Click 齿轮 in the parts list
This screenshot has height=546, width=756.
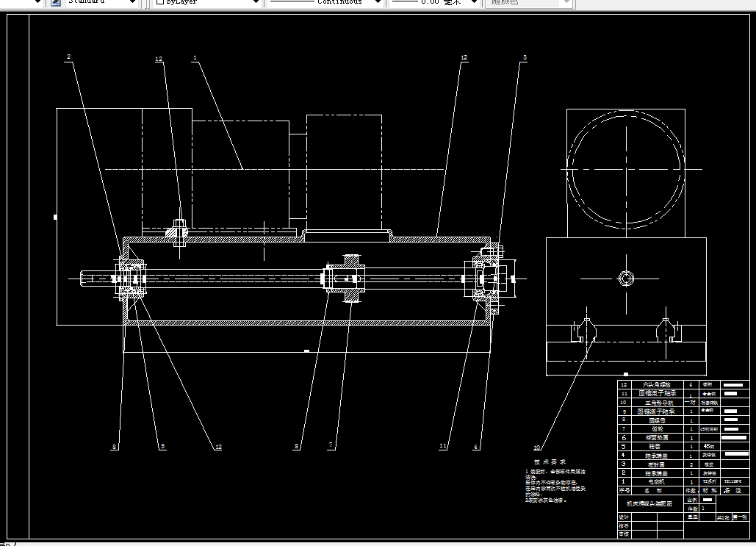click(657, 429)
